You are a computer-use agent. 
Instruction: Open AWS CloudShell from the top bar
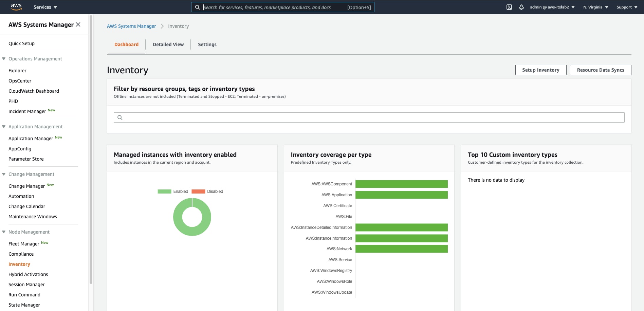(x=509, y=7)
